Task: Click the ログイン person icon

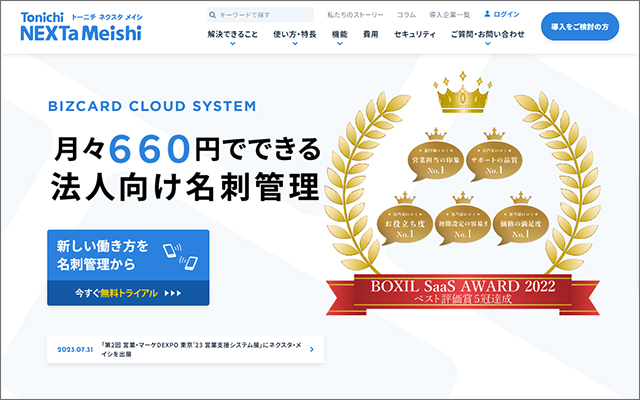Action: pyautogui.click(x=487, y=14)
